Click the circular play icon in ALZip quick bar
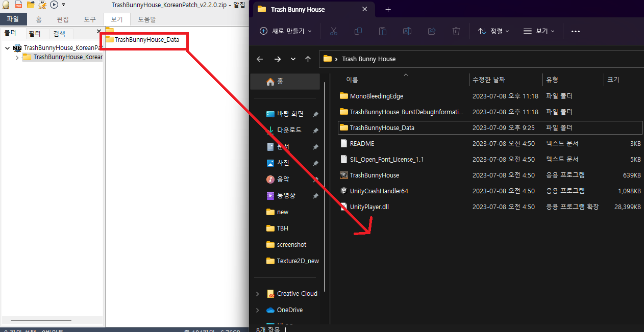 point(54,5)
